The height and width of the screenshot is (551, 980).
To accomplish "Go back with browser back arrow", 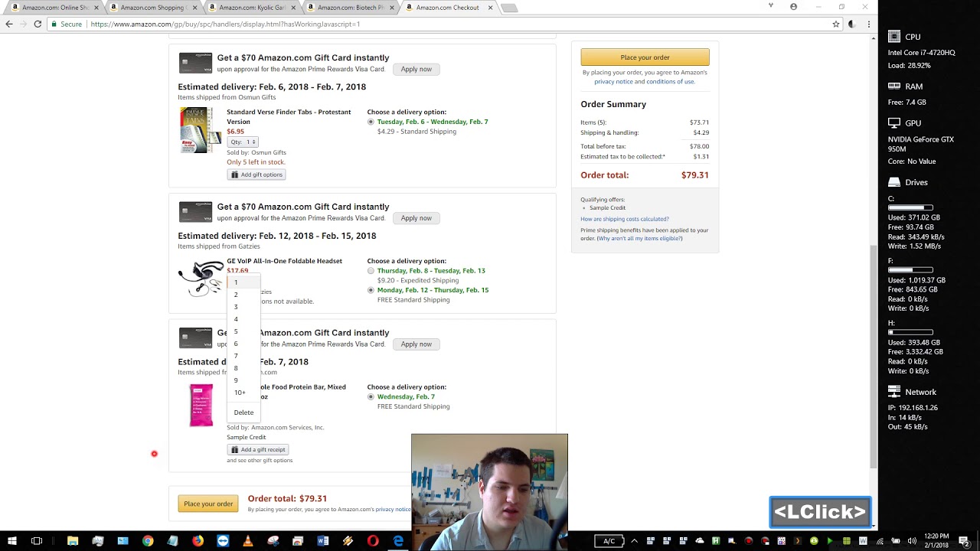I will coord(9,24).
